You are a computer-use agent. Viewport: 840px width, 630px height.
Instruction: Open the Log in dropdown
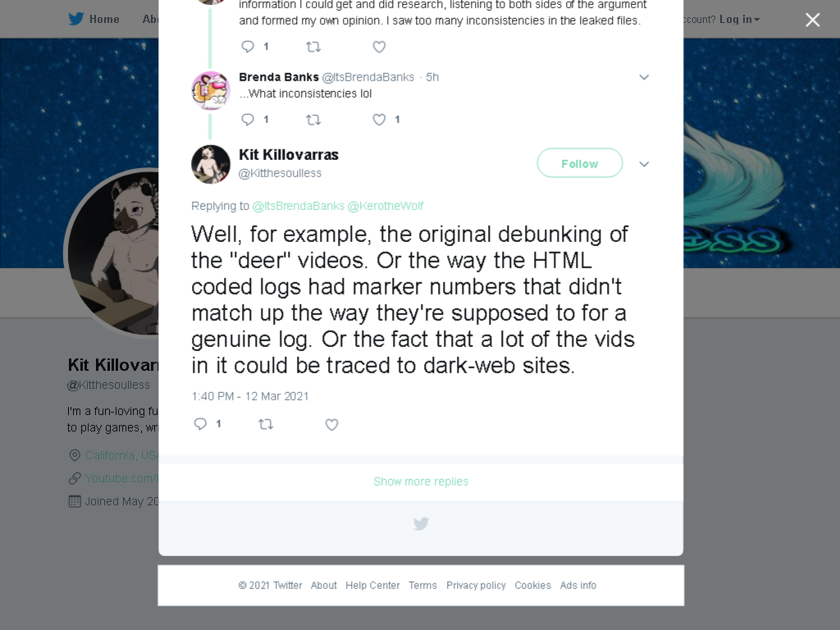click(739, 20)
